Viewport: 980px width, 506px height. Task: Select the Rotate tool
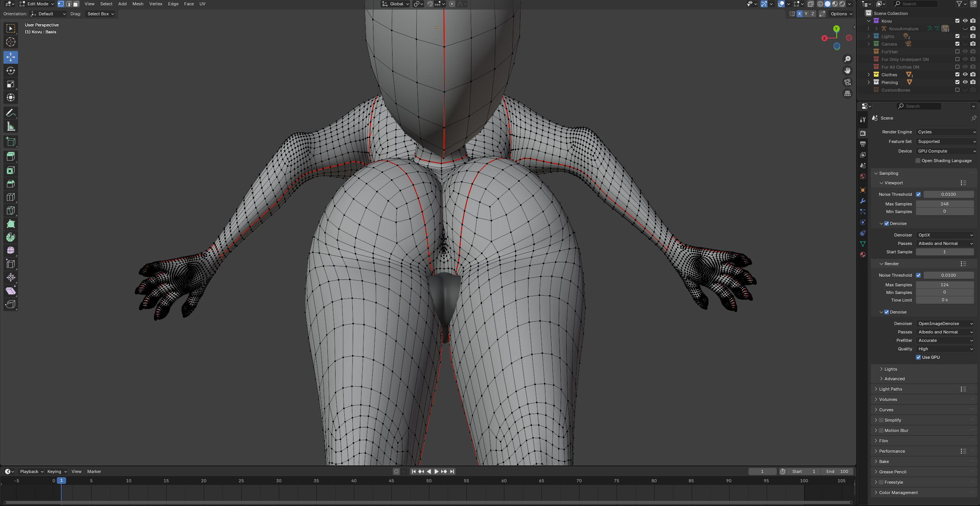click(11, 71)
